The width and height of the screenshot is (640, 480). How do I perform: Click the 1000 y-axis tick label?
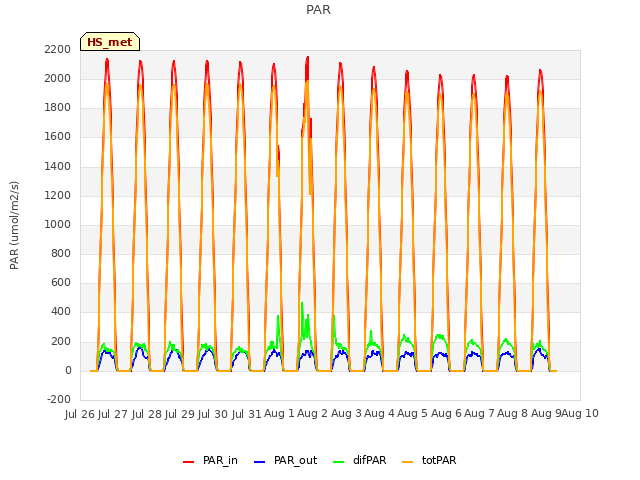[x=58, y=224]
